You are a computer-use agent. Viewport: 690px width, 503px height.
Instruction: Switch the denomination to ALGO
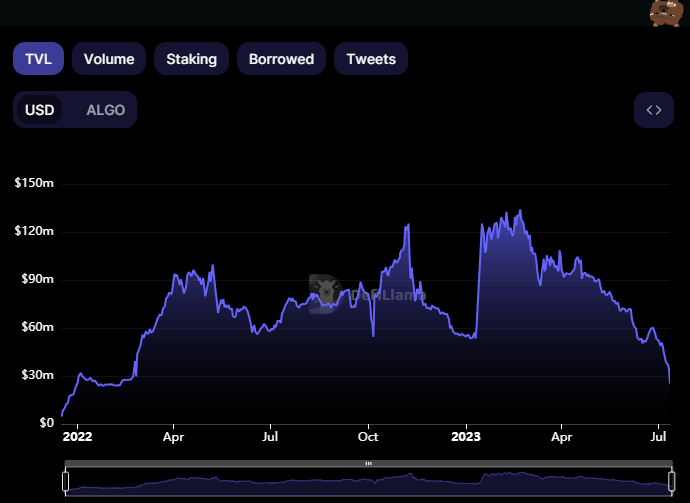point(106,110)
